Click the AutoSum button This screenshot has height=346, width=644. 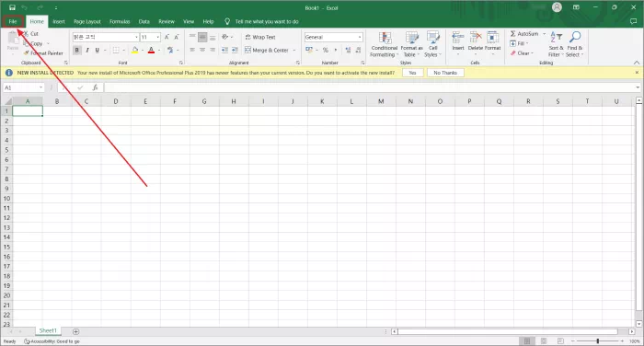(524, 34)
